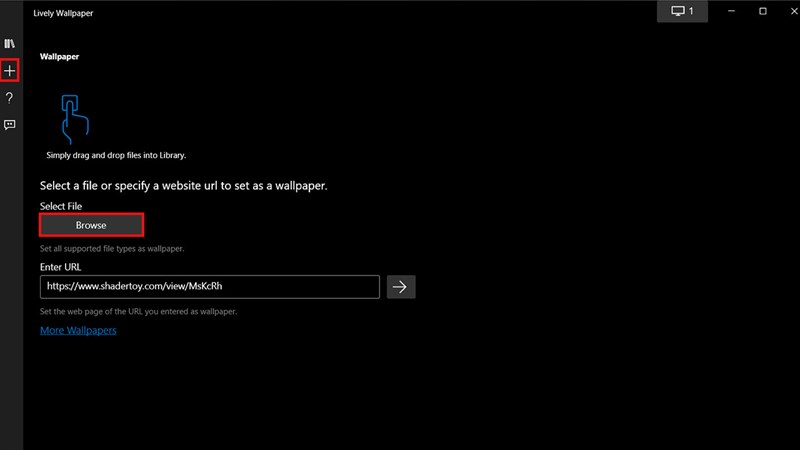Screen dimensions: 800x450
Task: Click the 'Simply drag and drop files' text
Action: tap(116, 155)
